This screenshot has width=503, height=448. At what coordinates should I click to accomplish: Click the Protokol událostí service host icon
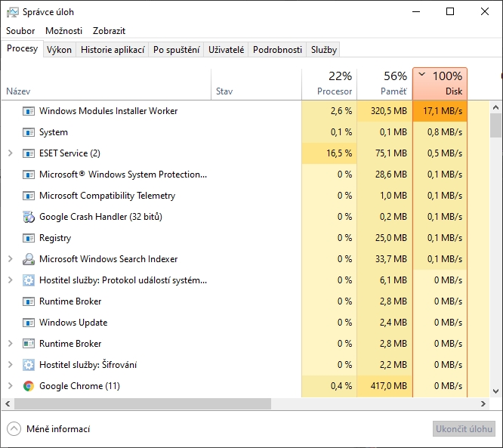pyautogui.click(x=29, y=280)
